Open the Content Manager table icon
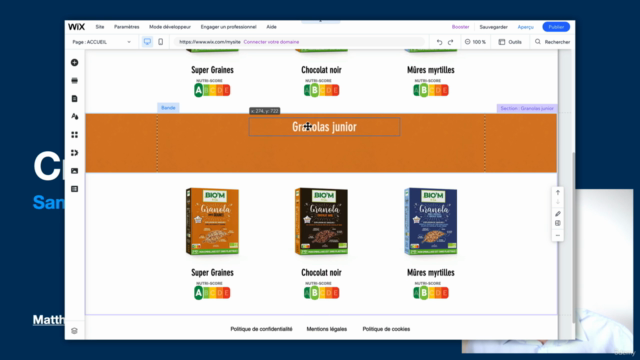Screen dimensions: 640x360 74,189
